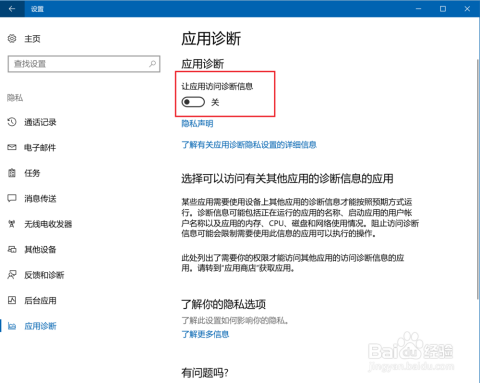Select 通话记录 in sidebar

(40, 122)
